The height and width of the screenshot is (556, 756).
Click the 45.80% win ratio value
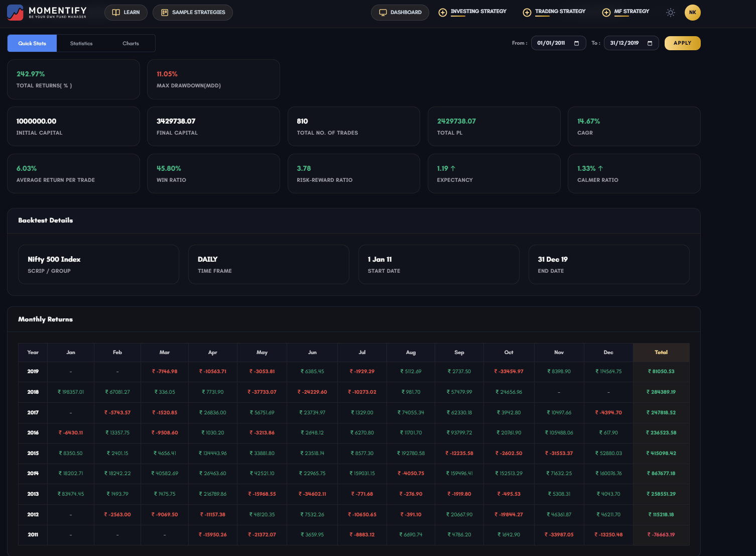(x=169, y=168)
